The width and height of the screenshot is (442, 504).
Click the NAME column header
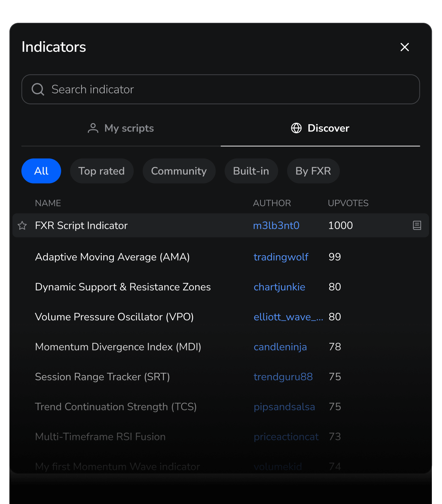(48, 203)
